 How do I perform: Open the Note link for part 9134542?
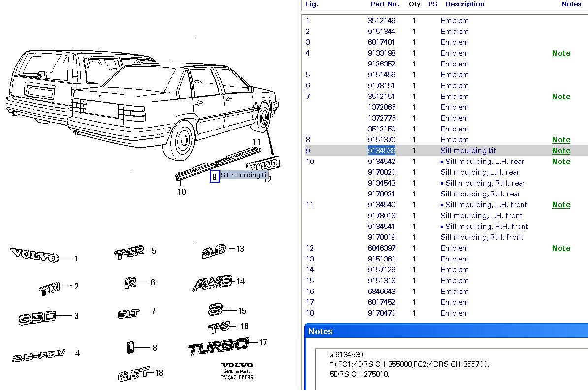[561, 162]
